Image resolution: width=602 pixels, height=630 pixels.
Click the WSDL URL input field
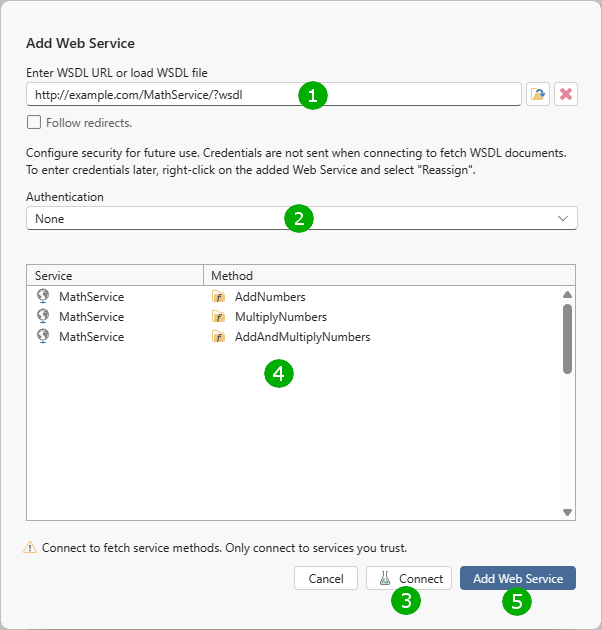click(x=160, y=94)
